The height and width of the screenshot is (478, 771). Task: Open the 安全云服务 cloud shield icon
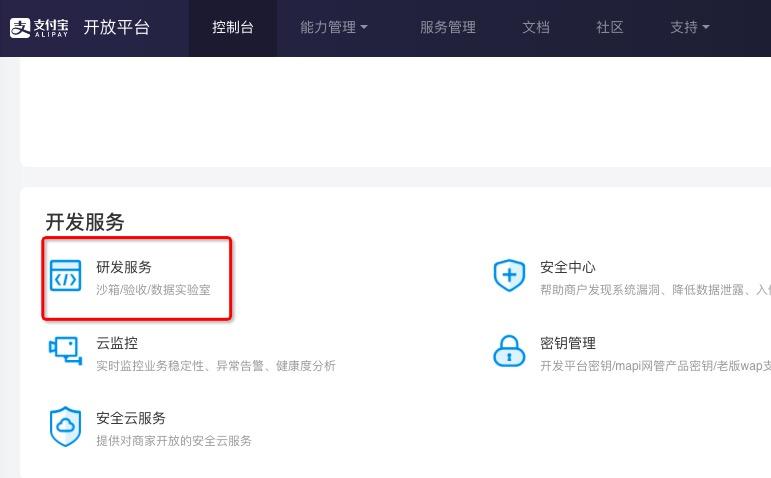[x=65, y=426]
